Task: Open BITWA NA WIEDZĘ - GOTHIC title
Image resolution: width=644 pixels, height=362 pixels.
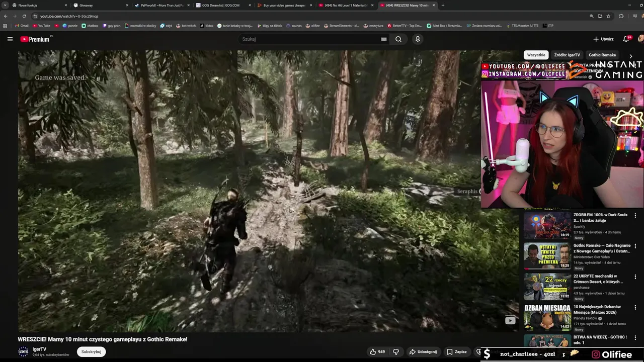Action: pyautogui.click(x=600, y=340)
